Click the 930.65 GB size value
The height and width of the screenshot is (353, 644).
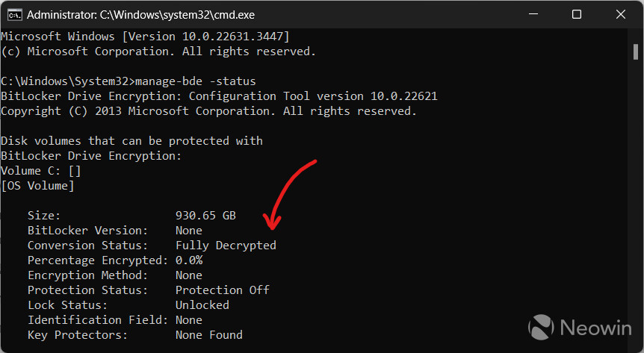(x=205, y=216)
